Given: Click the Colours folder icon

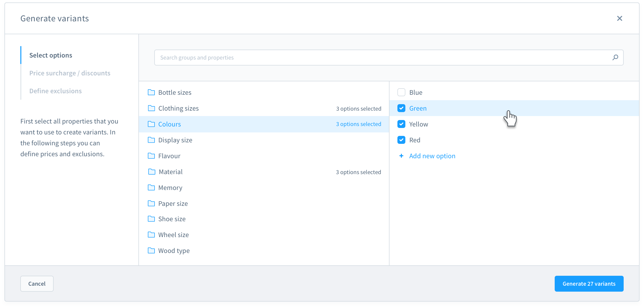Looking at the screenshot, I should [x=151, y=124].
